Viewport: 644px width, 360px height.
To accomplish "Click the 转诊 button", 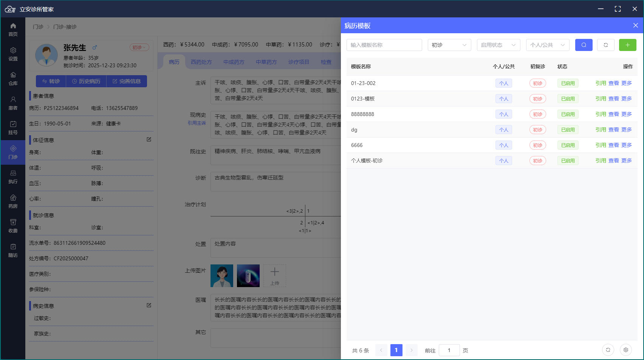I will 51,81.
